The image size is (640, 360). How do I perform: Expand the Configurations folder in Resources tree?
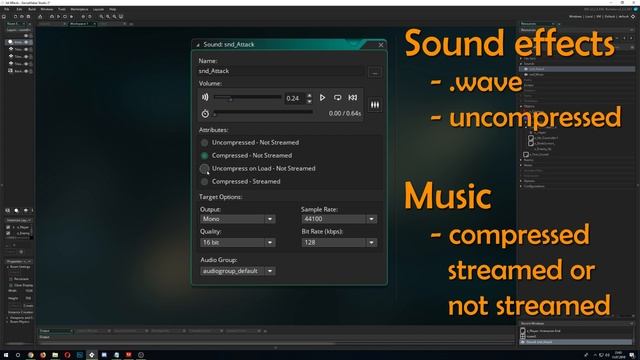tap(521, 186)
